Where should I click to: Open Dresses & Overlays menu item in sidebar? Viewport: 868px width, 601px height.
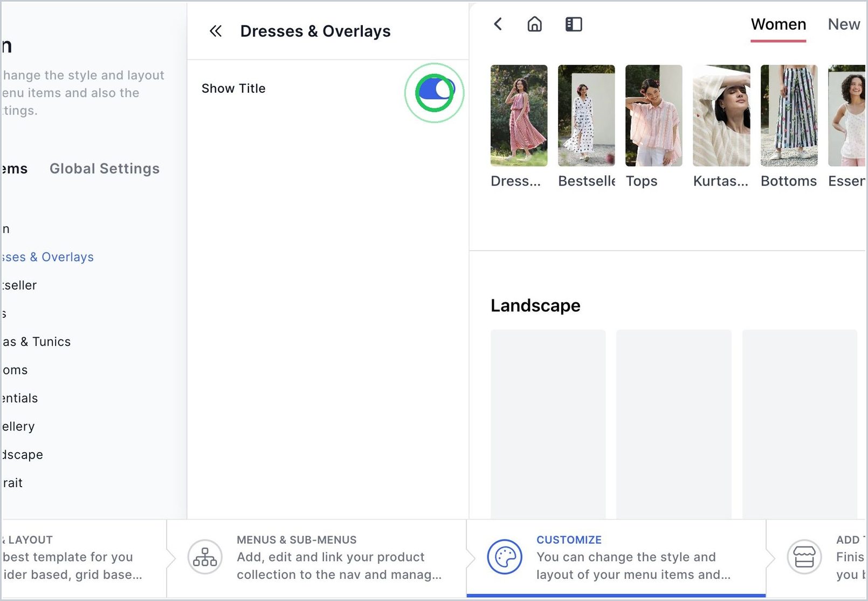47,257
